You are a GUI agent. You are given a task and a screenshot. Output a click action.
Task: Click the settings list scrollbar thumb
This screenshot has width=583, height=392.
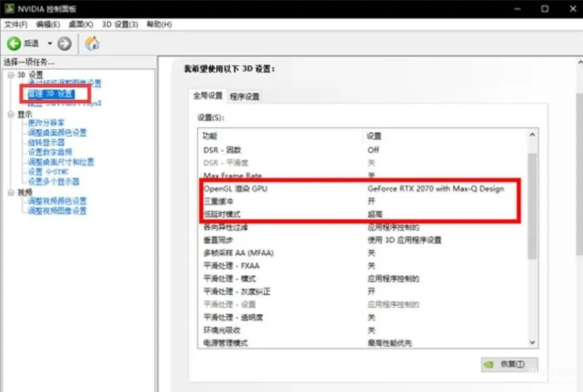coord(532,206)
